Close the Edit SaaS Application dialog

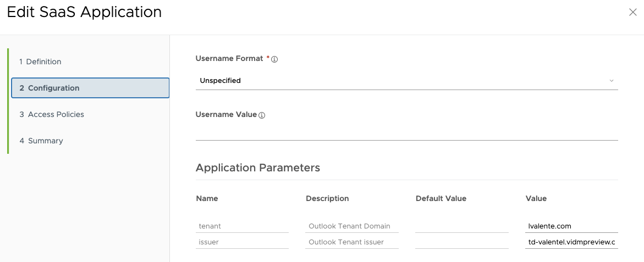pos(632,12)
